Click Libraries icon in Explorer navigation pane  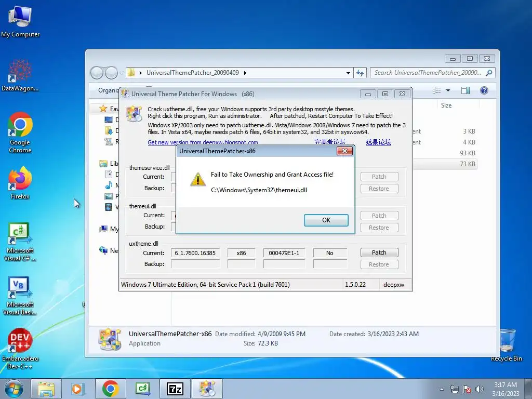tap(103, 164)
